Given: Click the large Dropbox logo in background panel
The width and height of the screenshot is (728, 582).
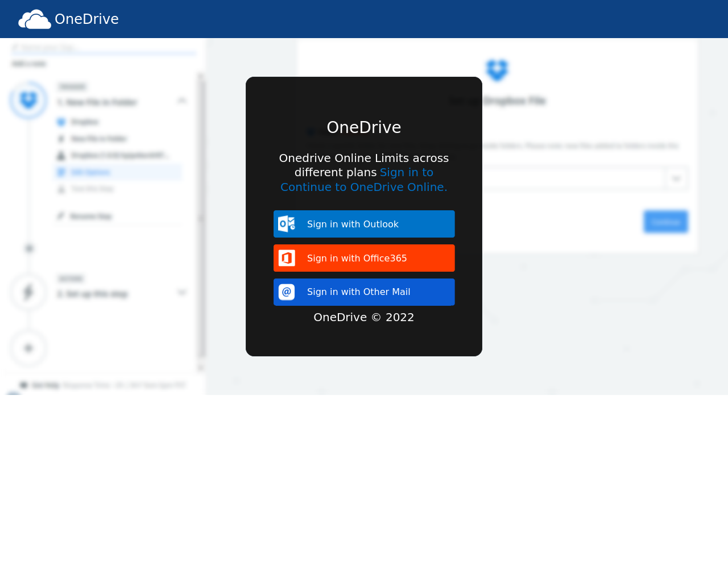Looking at the screenshot, I should click(x=497, y=70).
